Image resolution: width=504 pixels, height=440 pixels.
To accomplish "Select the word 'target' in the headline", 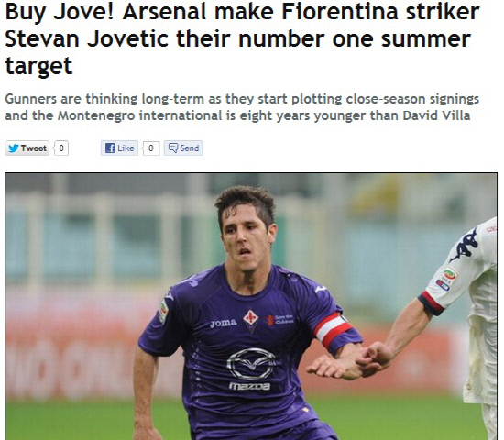I will click(x=38, y=67).
